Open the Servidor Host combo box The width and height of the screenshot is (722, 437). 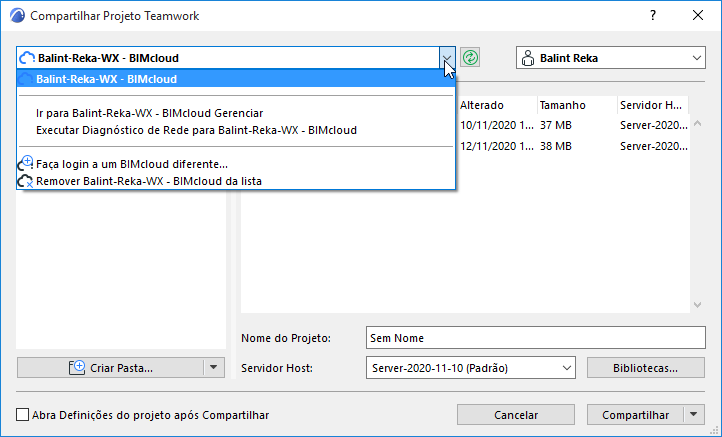(x=471, y=368)
